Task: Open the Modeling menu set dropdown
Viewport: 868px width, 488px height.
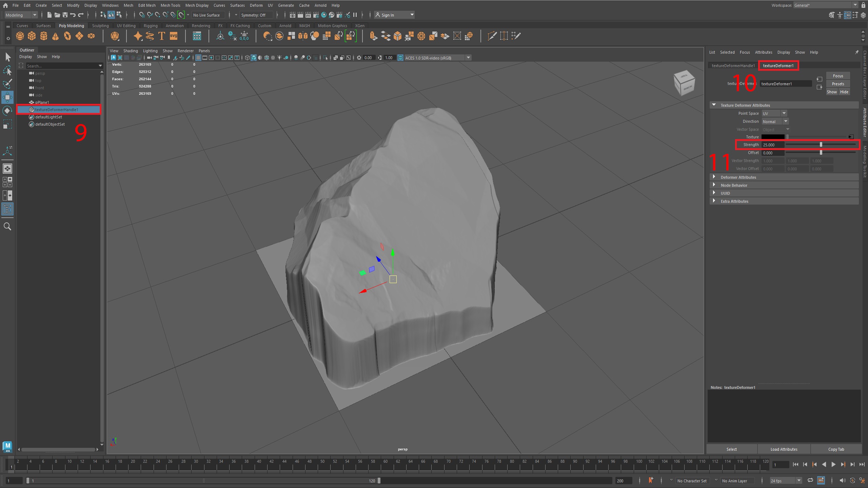Action: pos(21,15)
